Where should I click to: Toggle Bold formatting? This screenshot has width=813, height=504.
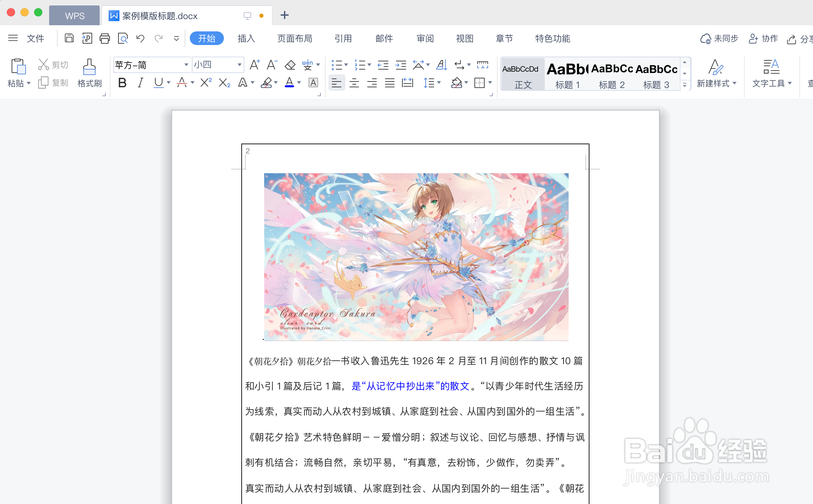coord(122,83)
